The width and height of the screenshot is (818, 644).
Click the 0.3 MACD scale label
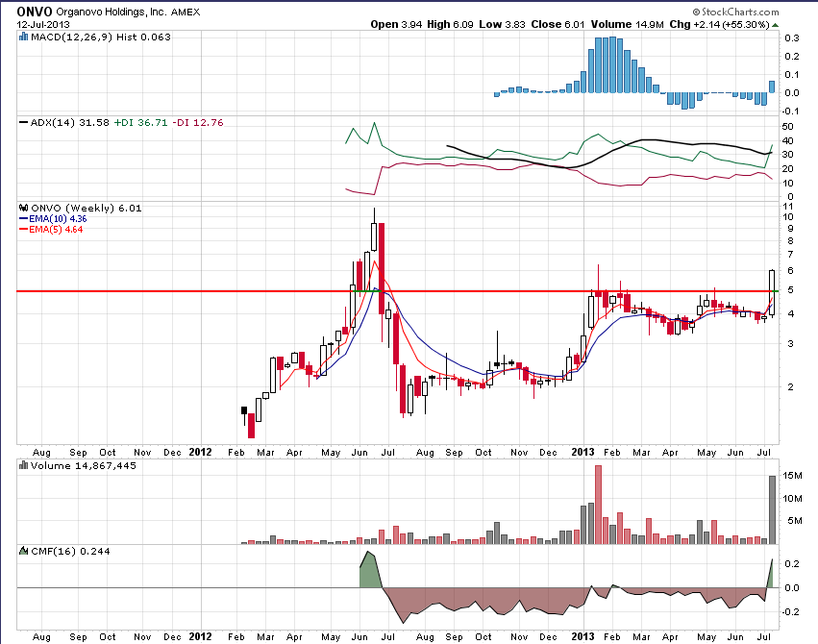pos(792,38)
